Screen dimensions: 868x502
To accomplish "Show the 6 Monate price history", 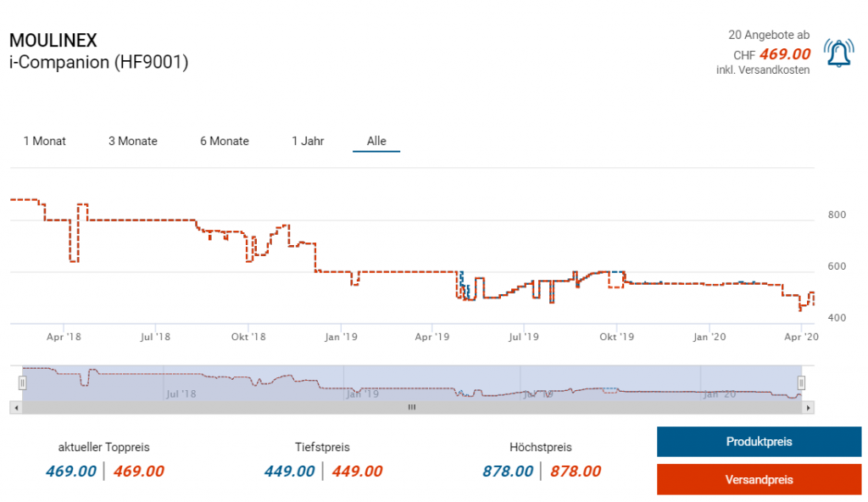I will coord(225,141).
